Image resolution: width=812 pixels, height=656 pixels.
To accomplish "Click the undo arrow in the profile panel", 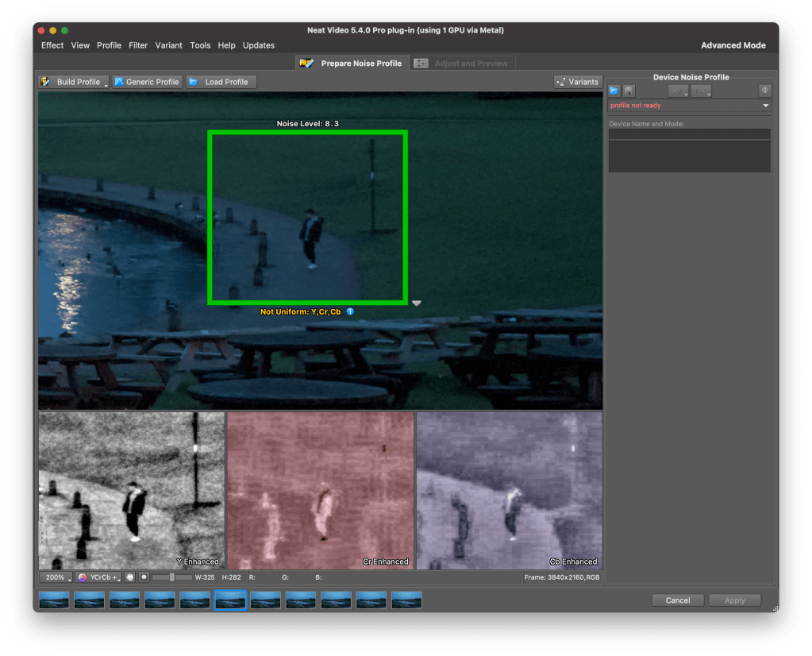I will tap(678, 91).
